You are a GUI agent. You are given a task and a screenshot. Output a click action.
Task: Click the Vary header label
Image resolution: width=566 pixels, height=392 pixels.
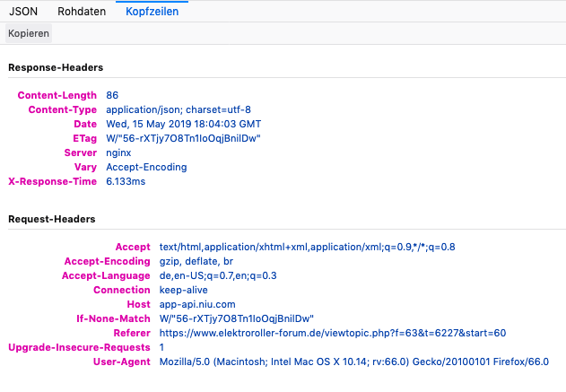[85, 167]
